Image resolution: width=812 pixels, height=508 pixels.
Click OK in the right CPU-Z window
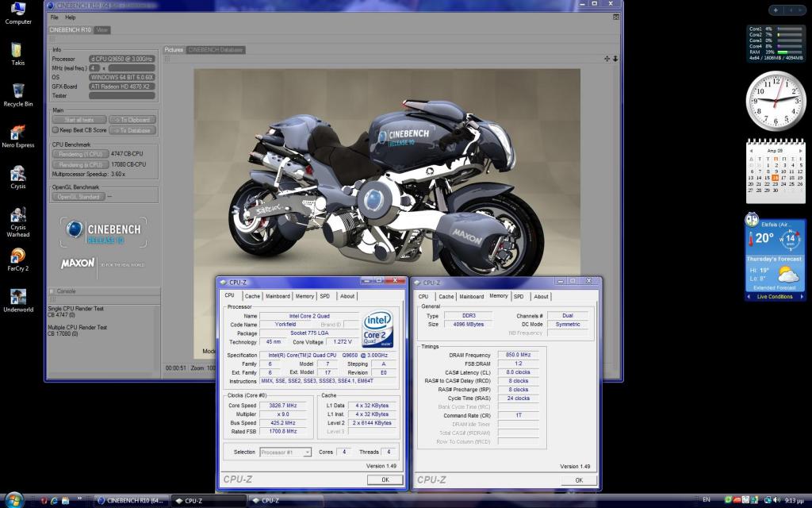pyautogui.click(x=579, y=480)
